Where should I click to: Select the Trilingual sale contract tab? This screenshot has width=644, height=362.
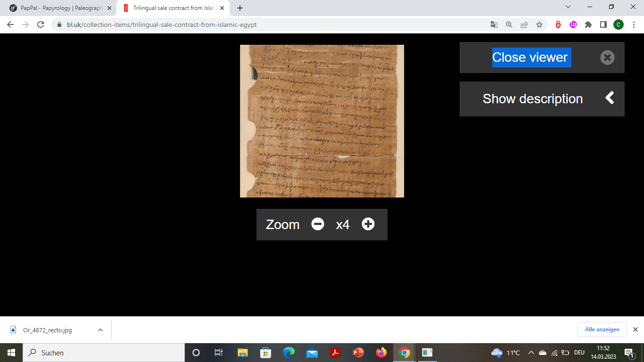point(173,8)
